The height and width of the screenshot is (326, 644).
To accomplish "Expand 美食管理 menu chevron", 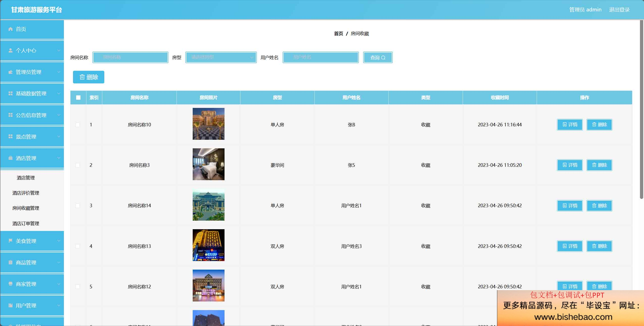I will [59, 241].
